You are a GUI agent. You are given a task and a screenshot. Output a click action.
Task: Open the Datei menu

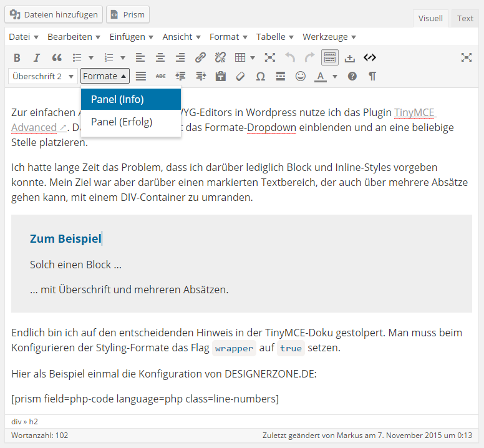24,37
